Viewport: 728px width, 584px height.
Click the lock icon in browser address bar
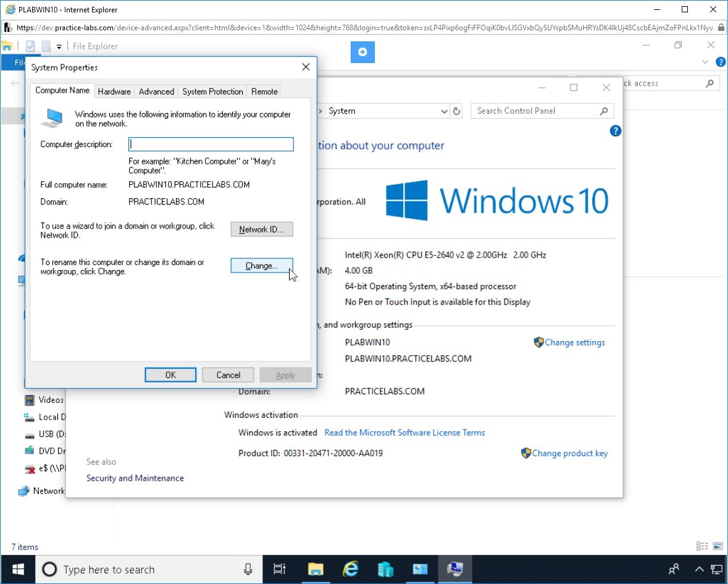point(721,28)
